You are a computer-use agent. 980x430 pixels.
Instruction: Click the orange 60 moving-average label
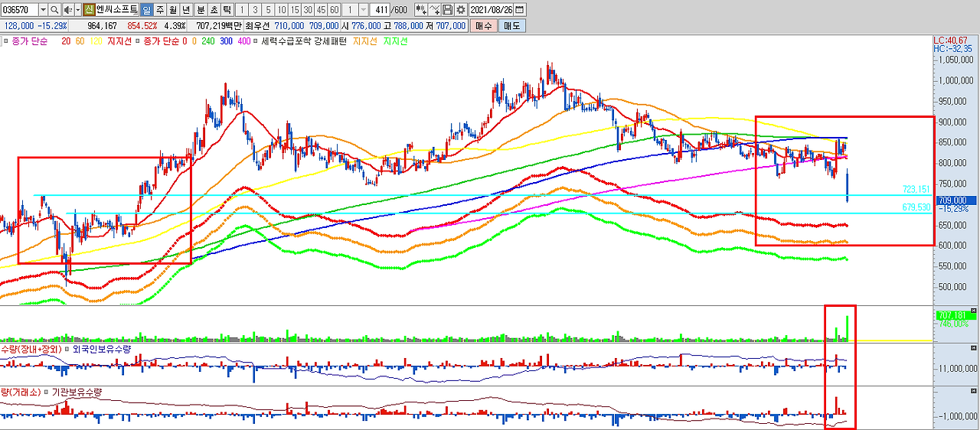point(80,41)
